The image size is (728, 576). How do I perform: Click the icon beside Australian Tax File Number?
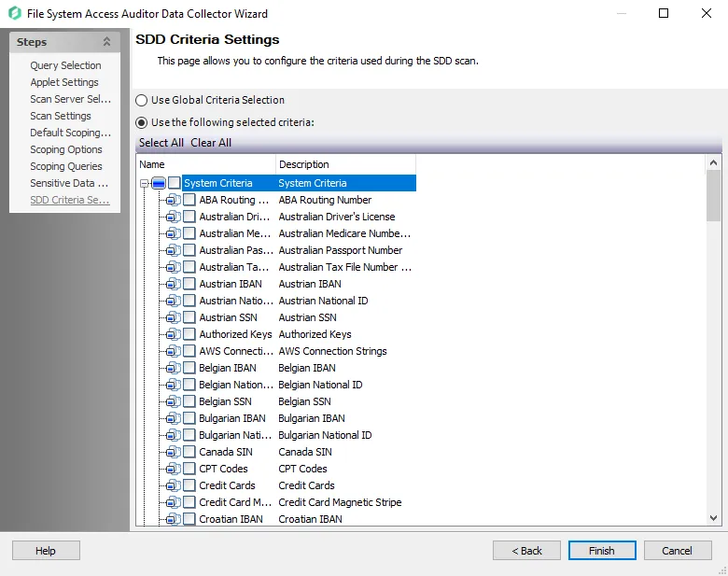(174, 267)
